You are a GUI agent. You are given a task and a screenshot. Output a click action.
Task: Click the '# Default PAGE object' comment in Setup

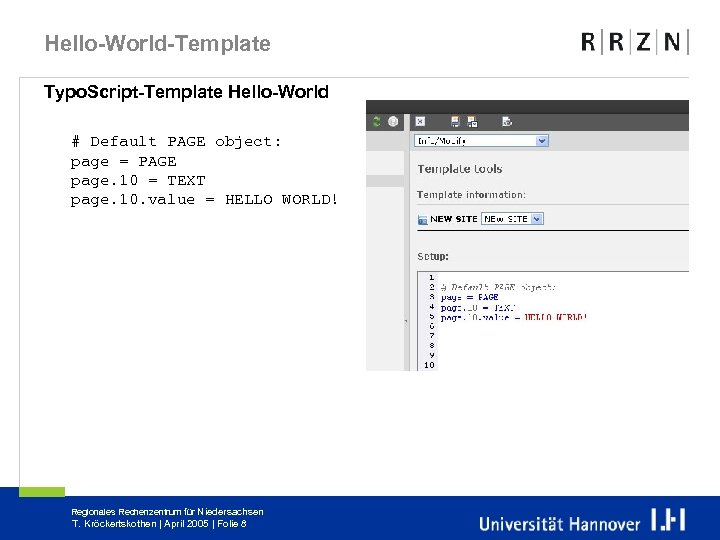click(498, 287)
